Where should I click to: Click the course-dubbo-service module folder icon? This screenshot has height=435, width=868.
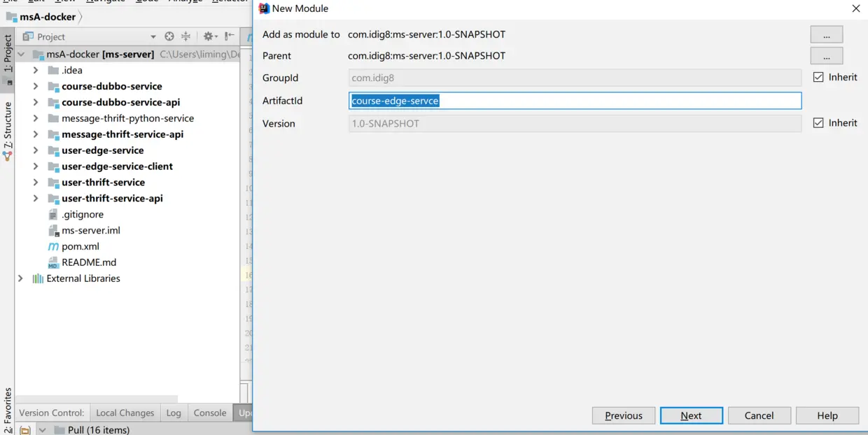coord(53,86)
